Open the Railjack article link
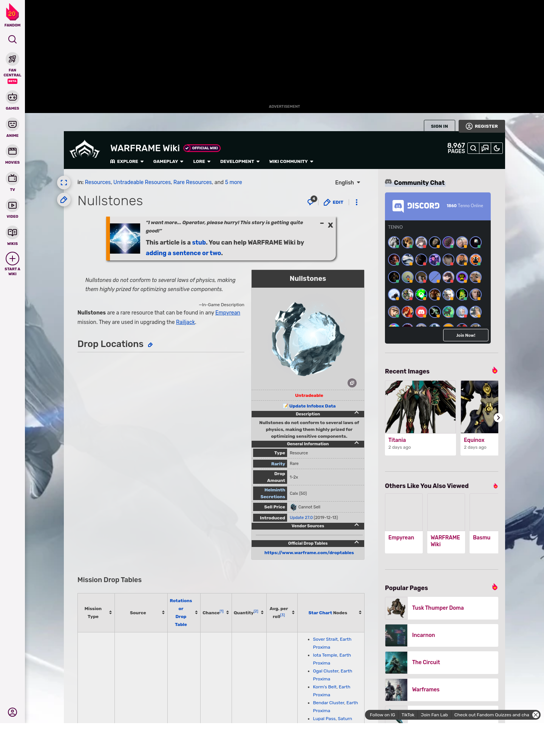The height and width of the screenshot is (756, 544). click(x=185, y=322)
